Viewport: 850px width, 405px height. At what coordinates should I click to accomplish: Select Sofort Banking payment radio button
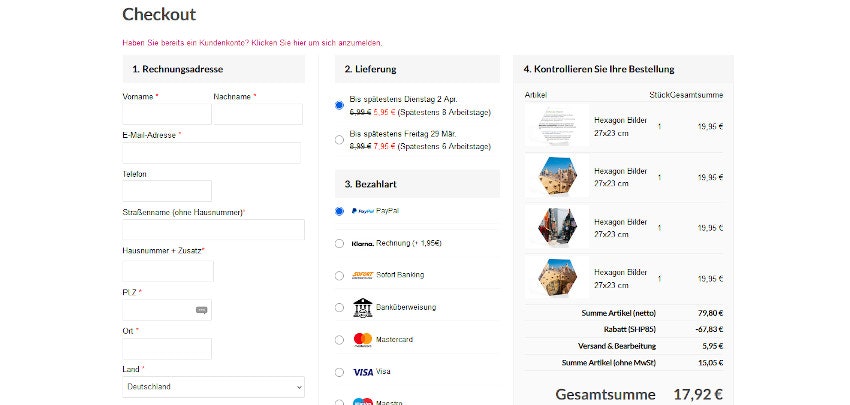tap(340, 275)
